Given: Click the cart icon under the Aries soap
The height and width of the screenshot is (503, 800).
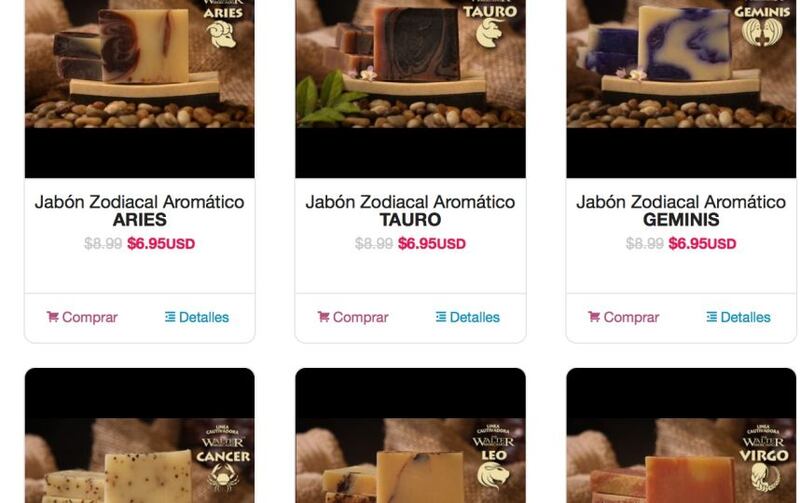Looking at the screenshot, I should (x=53, y=317).
